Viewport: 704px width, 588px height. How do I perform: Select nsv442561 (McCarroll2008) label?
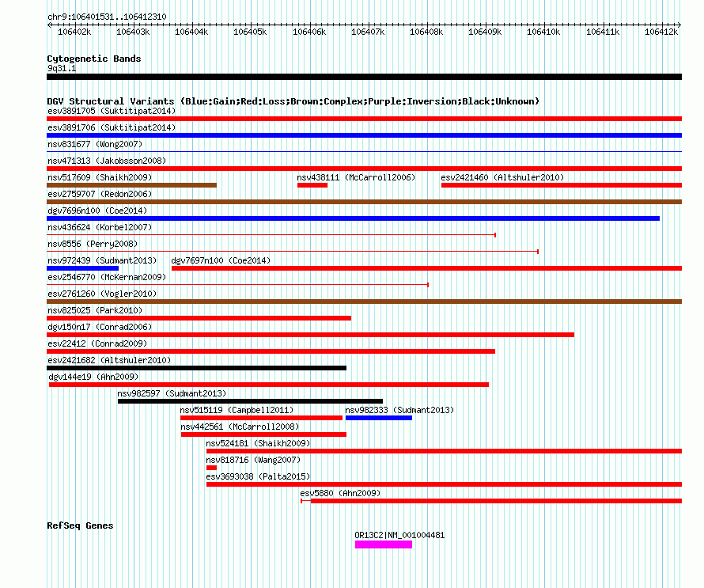[240, 427]
